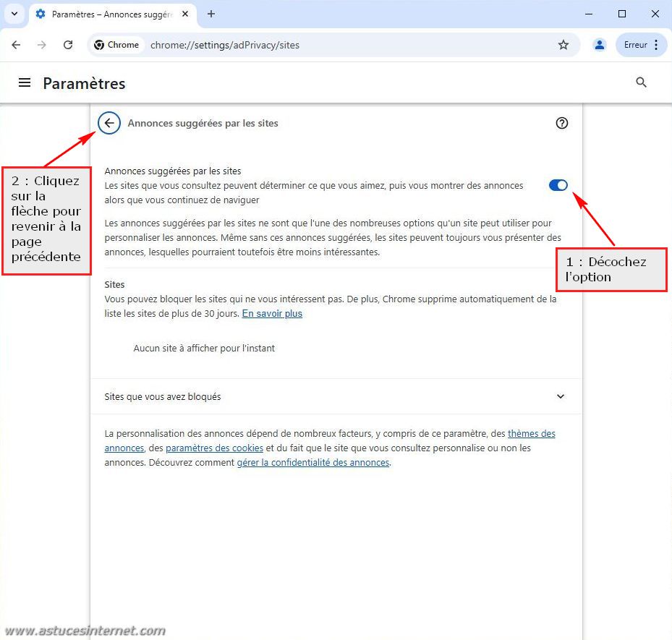Click the browser forward arrow
This screenshot has width=672, height=640.
41,45
